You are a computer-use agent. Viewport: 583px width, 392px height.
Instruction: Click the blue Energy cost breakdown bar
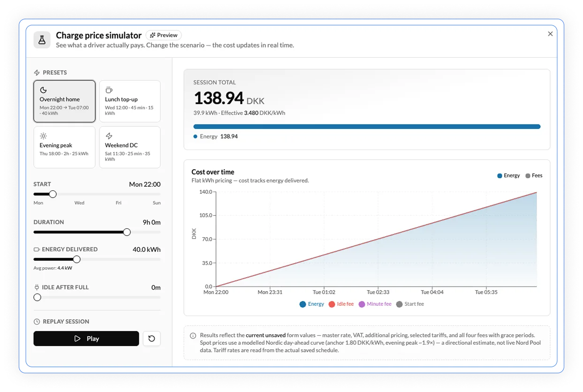click(x=367, y=127)
